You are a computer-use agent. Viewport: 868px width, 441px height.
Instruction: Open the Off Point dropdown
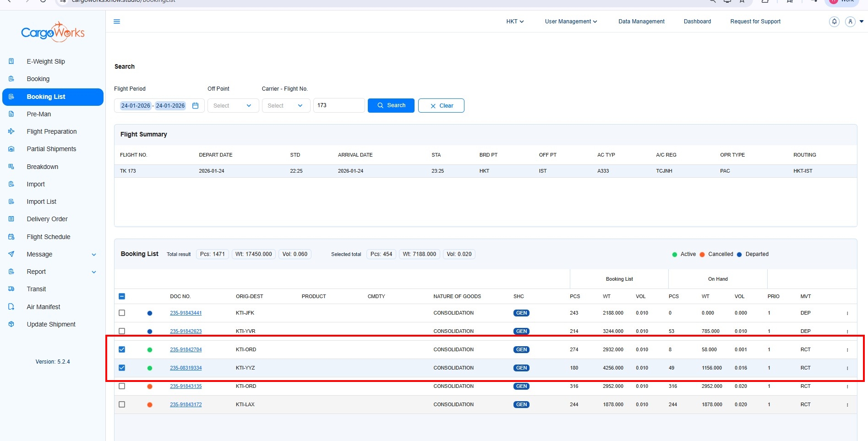pos(233,106)
